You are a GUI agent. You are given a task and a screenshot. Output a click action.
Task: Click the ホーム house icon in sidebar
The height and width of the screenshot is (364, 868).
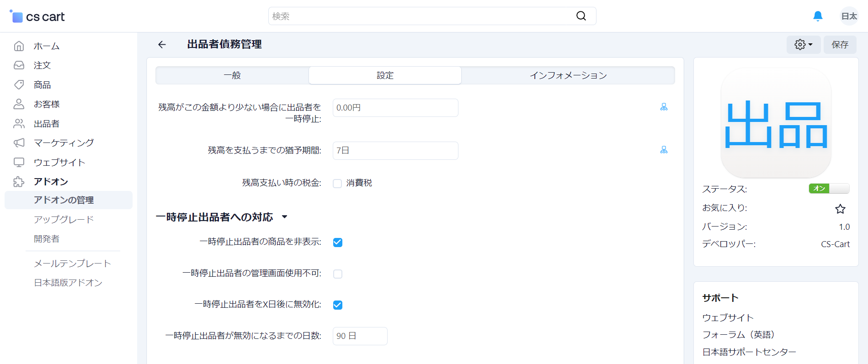[19, 46]
